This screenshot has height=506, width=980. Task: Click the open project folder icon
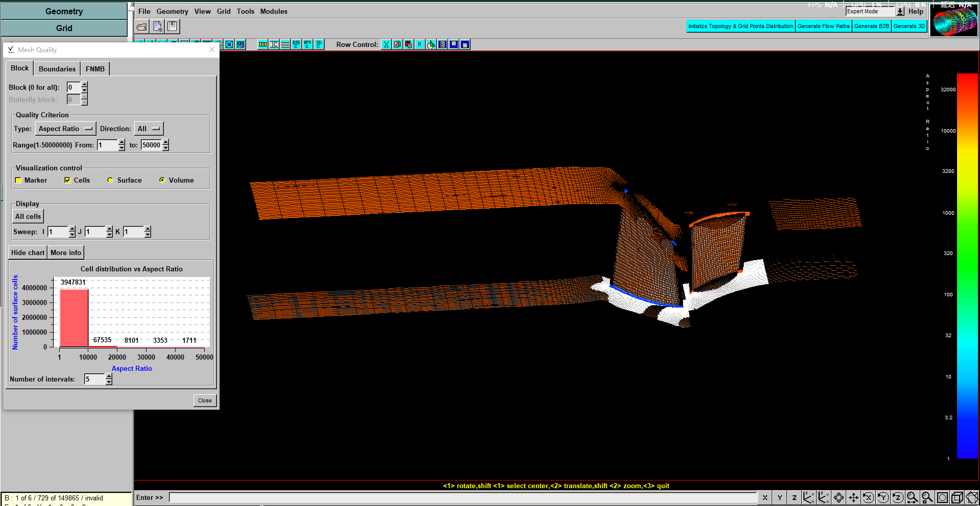[x=142, y=27]
